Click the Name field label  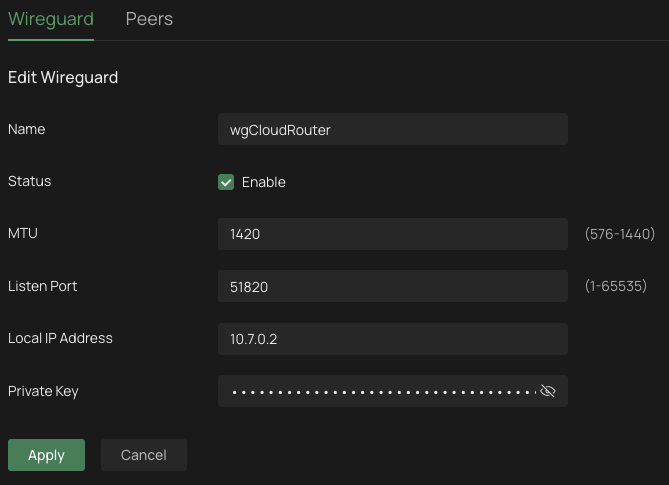click(27, 129)
